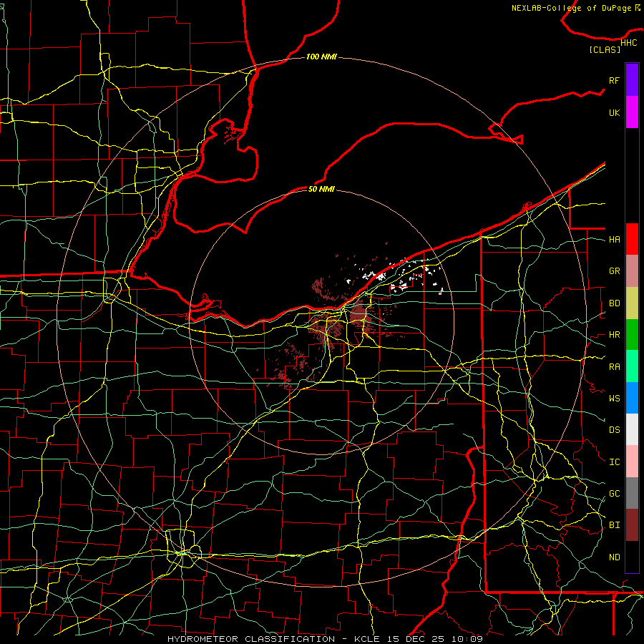Click the RA light green legend swatch
The height and width of the screenshot is (644, 644).
pos(632,366)
